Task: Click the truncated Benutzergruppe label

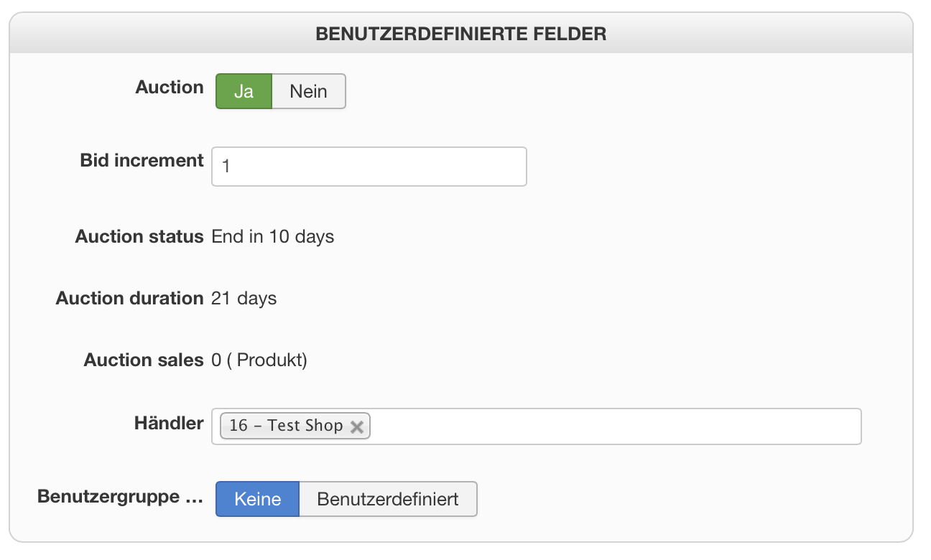Action: [120, 497]
